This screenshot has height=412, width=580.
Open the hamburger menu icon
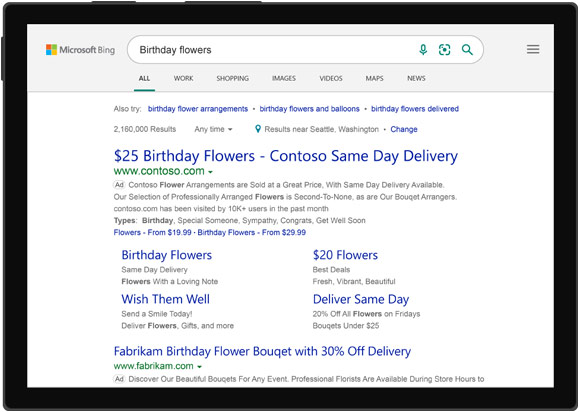pos(533,49)
